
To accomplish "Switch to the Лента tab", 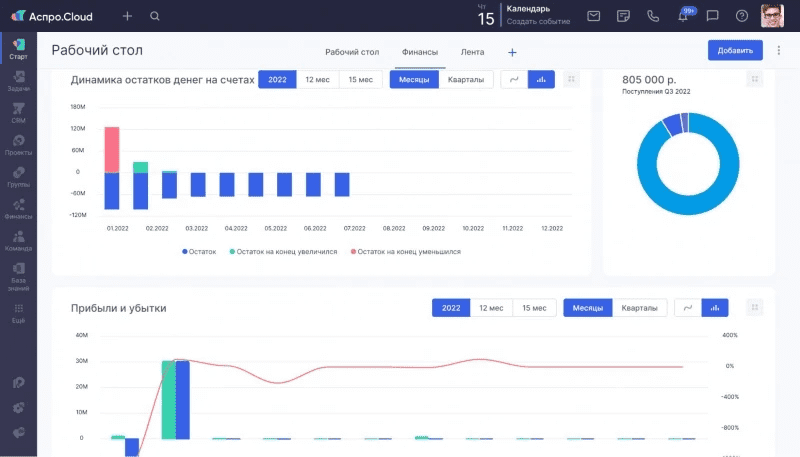I will coord(472,51).
